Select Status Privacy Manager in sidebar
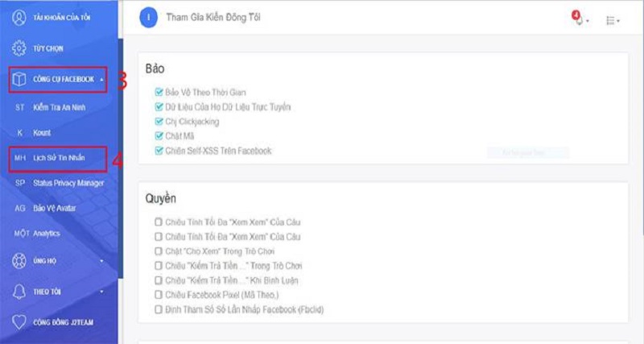 click(x=69, y=183)
